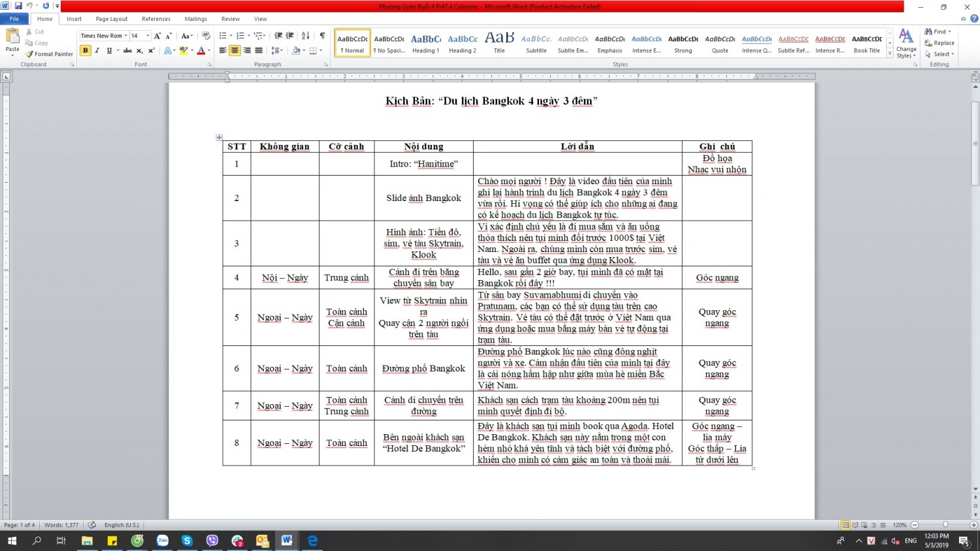Viewport: 980px width, 551px height.
Task: Click the zoom slider handle
Action: click(945, 525)
